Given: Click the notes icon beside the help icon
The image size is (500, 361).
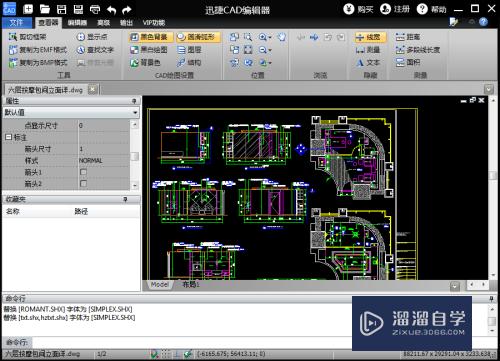Looking at the screenshot, I should 454,22.
